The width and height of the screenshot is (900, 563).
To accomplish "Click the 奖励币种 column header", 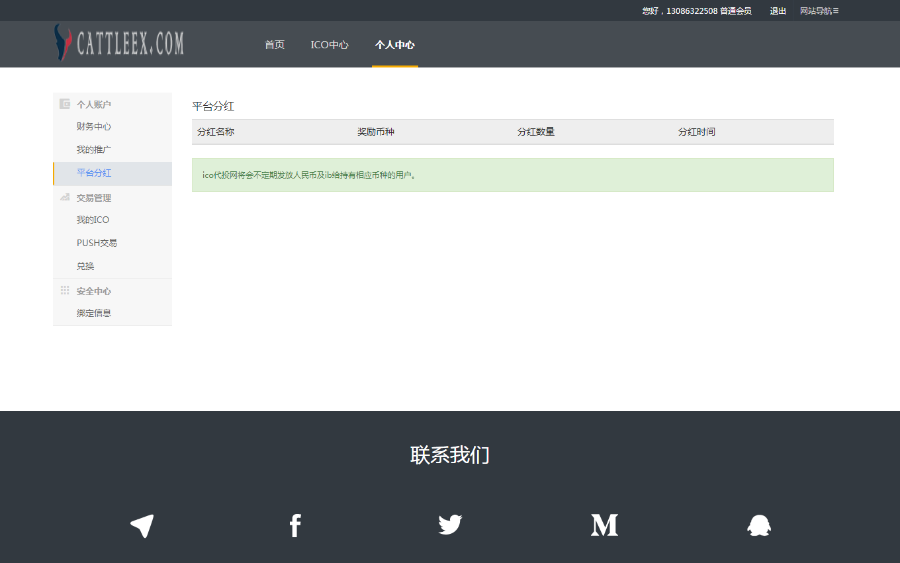I will [376, 132].
